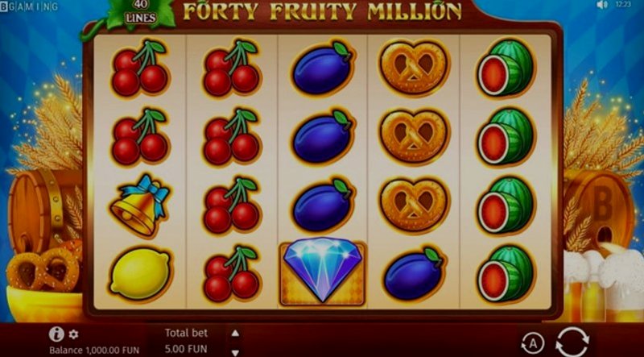Click the yellow lemon symbol
The image size is (644, 357).
pyautogui.click(x=140, y=273)
